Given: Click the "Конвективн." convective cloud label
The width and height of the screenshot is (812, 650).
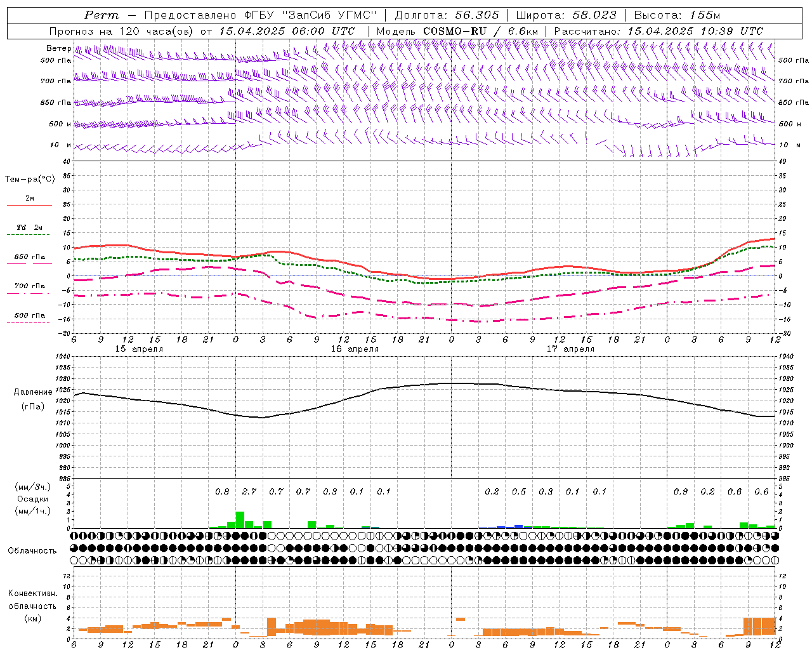Looking at the screenshot, I should 32,594.
